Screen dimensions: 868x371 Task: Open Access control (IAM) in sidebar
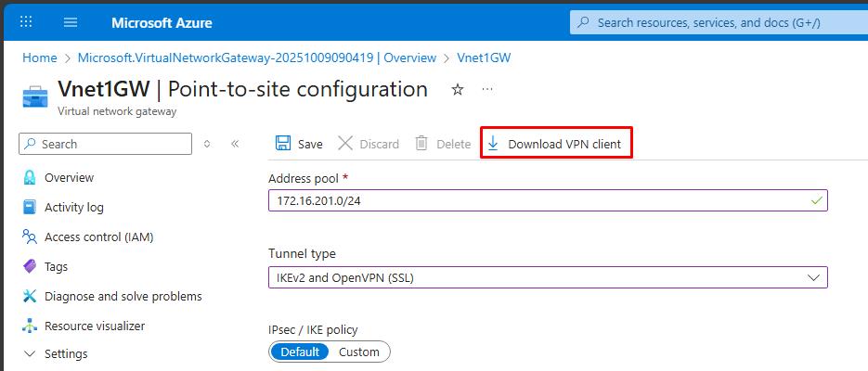pyautogui.click(x=98, y=237)
